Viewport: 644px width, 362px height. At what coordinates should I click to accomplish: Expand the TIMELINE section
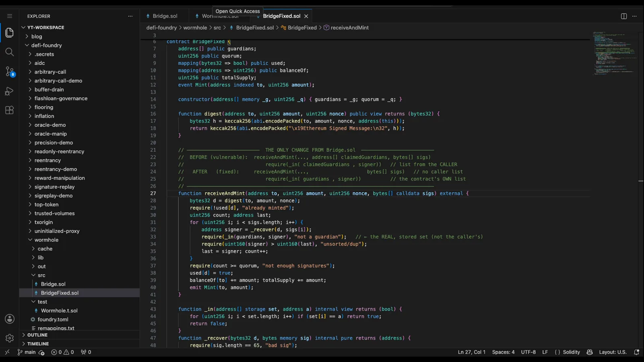(38, 344)
